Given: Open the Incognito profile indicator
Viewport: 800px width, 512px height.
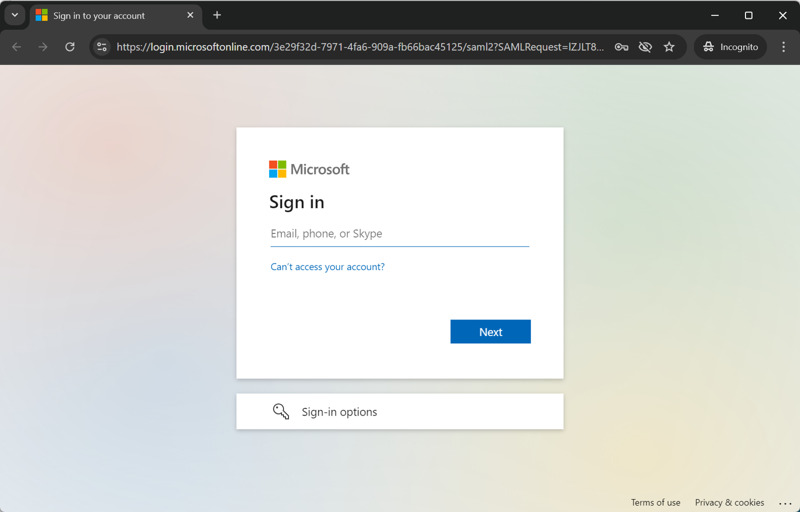Looking at the screenshot, I should pos(730,47).
